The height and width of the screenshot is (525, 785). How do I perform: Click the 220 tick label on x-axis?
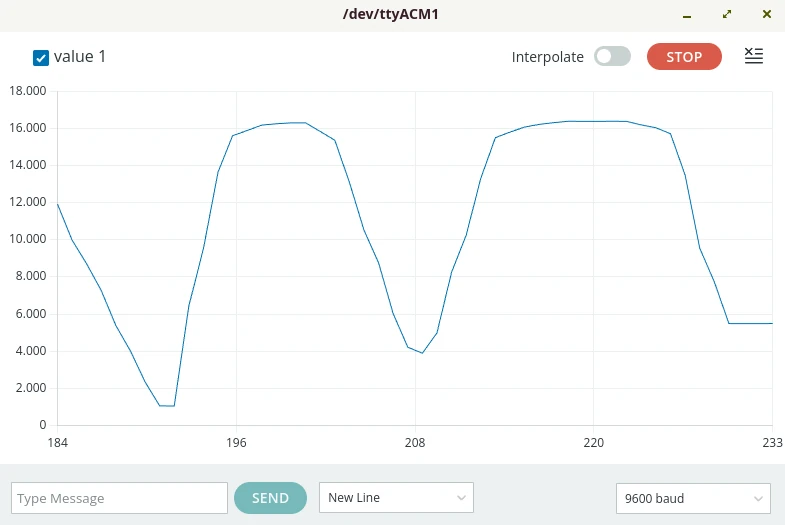[594, 442]
